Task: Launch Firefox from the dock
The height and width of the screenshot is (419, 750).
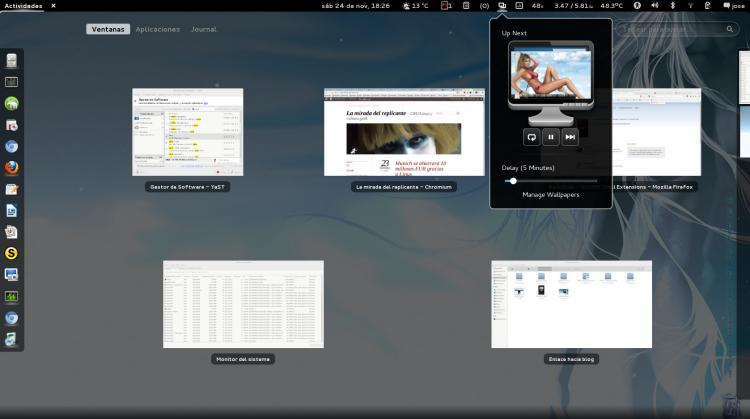Action: 12,168
